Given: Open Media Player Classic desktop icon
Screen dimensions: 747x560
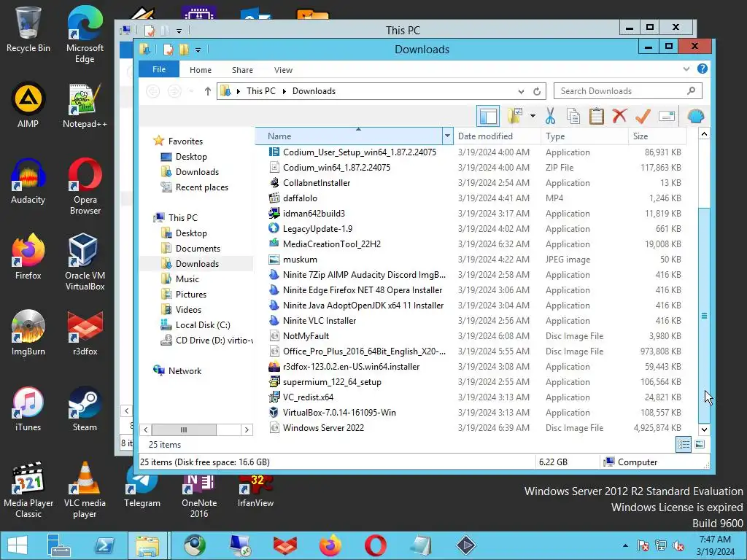Looking at the screenshot, I should click(x=28, y=490).
